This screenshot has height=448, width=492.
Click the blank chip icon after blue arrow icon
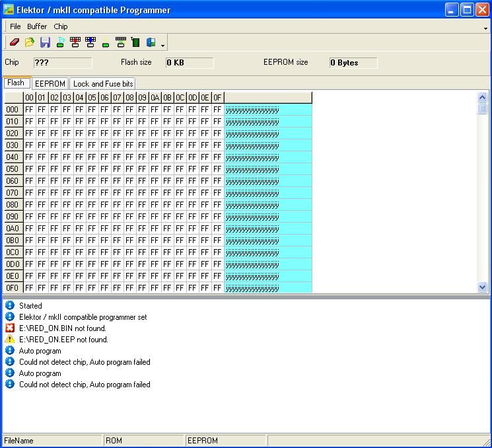[x=106, y=44]
